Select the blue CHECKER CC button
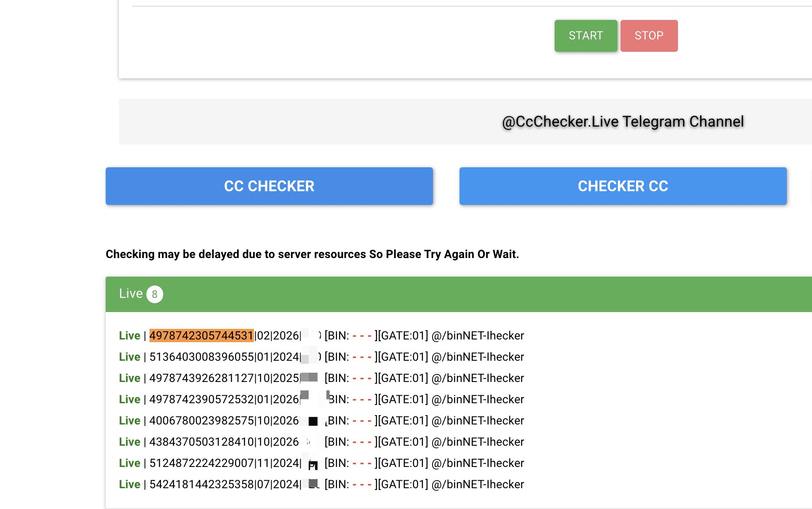 point(623,186)
